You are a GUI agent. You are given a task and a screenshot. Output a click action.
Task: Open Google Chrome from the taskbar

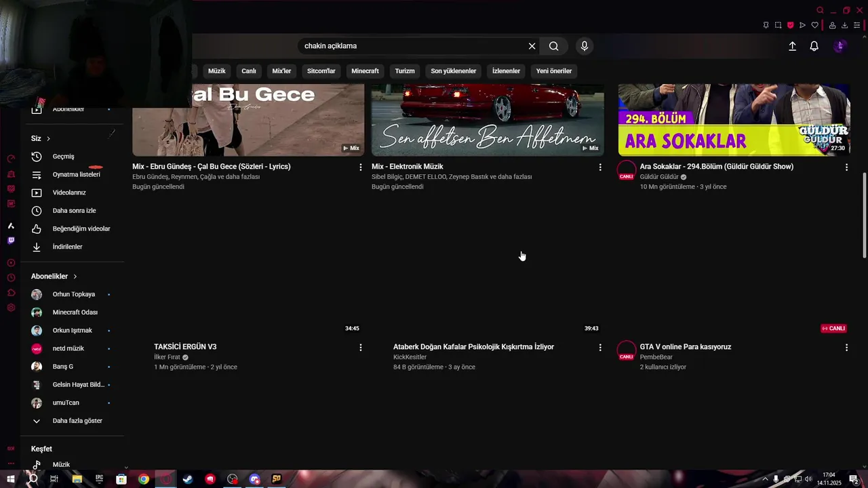click(x=144, y=479)
